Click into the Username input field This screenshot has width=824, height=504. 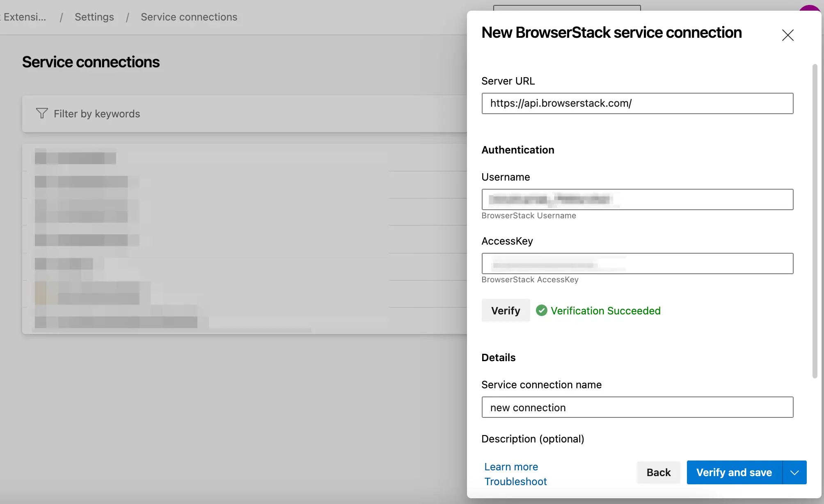click(637, 199)
